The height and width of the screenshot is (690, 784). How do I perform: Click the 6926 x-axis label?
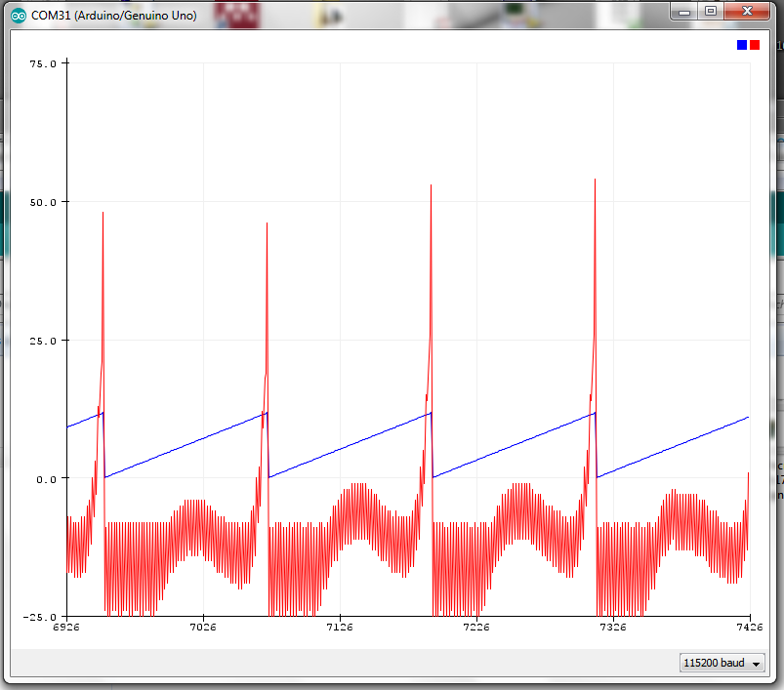(x=66, y=630)
